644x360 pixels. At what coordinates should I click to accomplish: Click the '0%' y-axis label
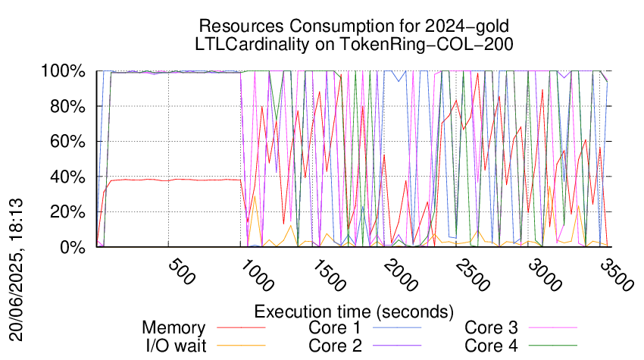72,247
